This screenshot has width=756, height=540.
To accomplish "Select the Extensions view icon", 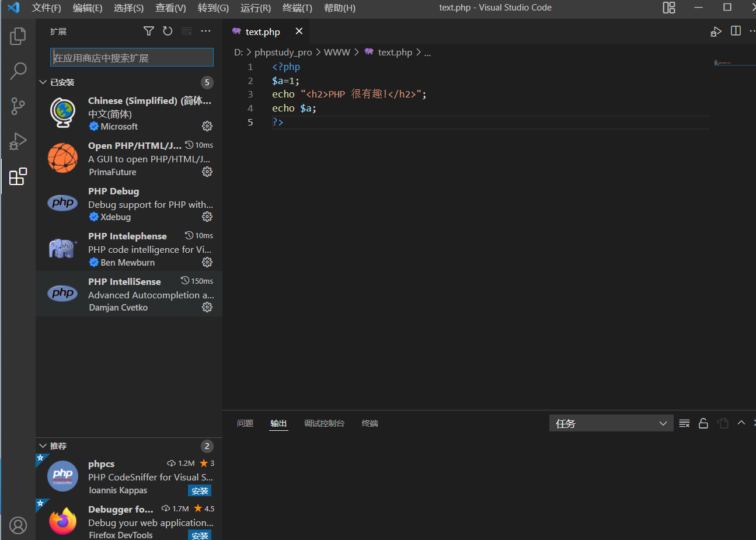I will (x=18, y=176).
